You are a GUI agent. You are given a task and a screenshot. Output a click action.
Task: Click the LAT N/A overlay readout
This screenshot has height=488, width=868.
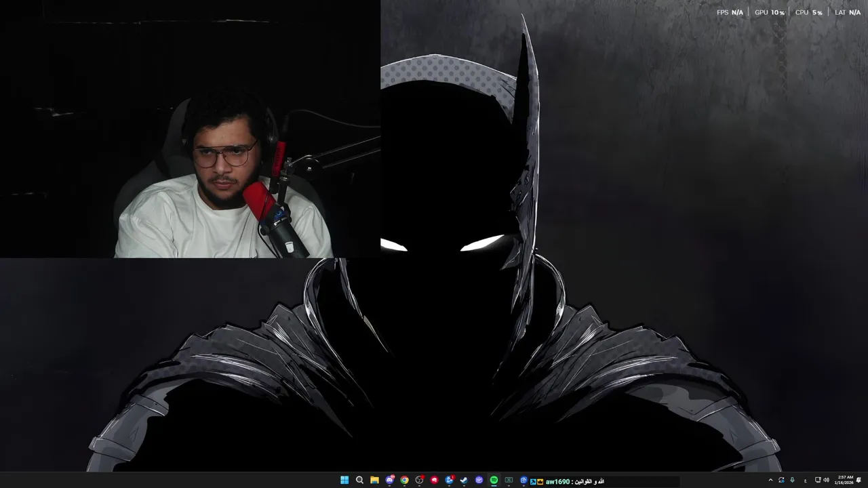pos(848,13)
